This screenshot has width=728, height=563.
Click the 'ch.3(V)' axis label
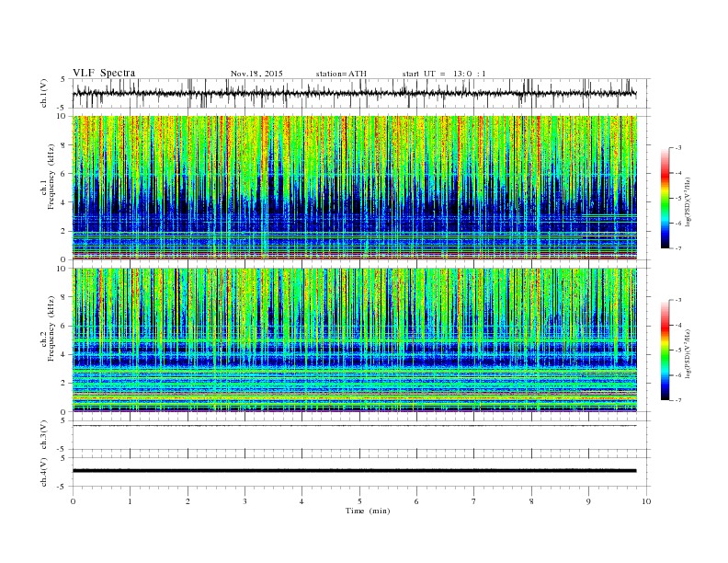pyautogui.click(x=44, y=435)
